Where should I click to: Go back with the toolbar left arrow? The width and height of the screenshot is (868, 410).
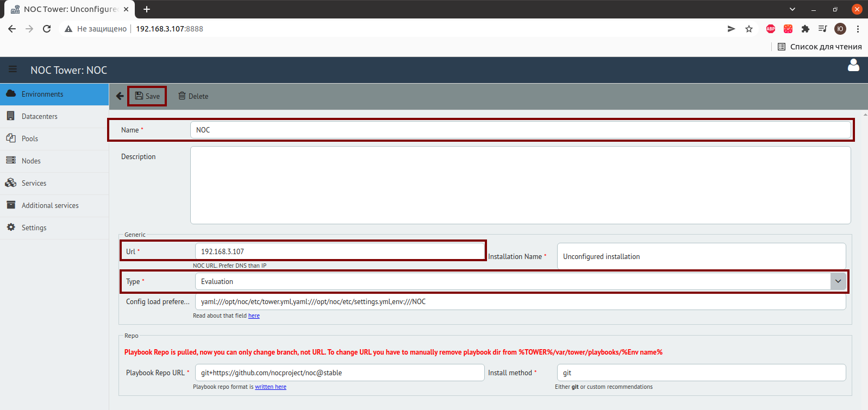[120, 96]
